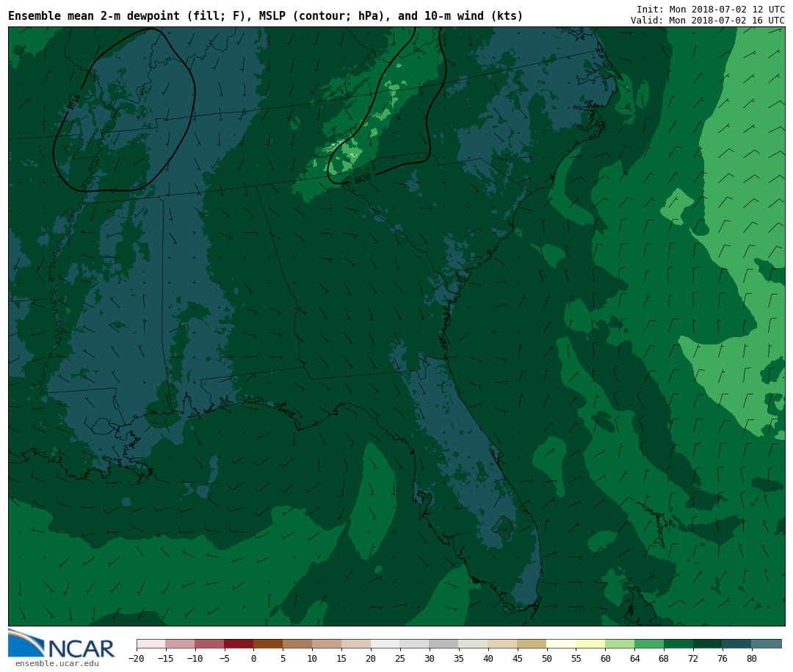The width and height of the screenshot is (793, 672).
Task: Click the colorbar label 0
Action: point(253,658)
